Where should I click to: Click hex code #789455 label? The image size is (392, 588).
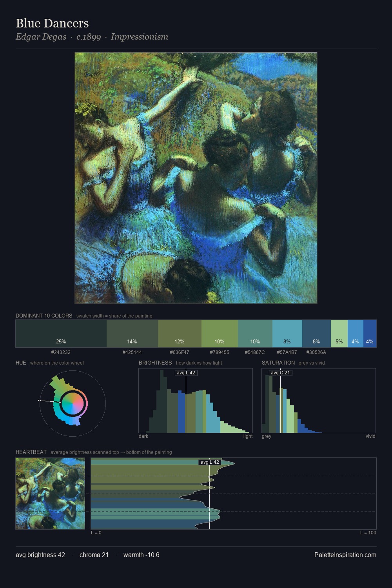point(220,352)
